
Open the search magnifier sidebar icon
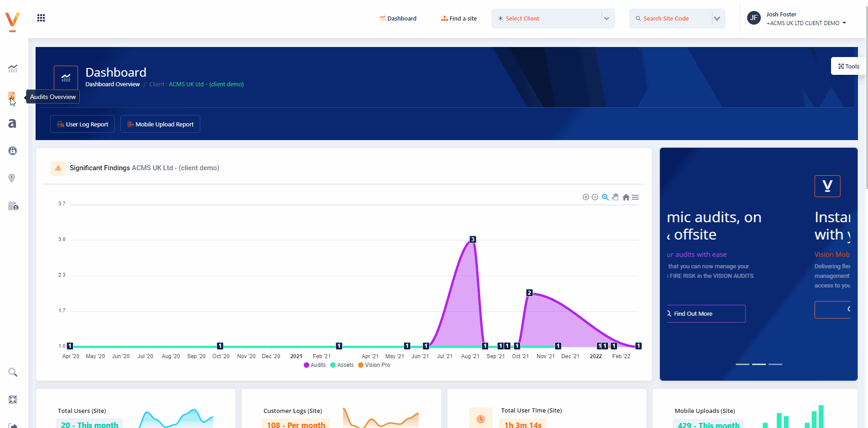(13, 372)
